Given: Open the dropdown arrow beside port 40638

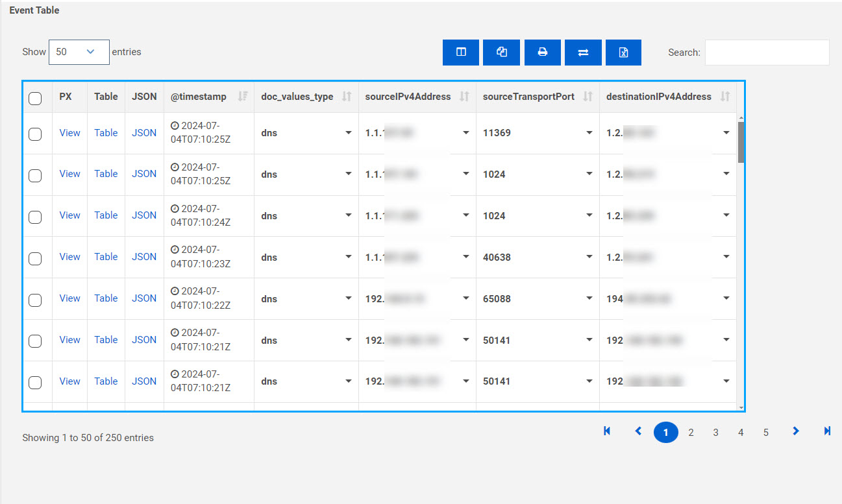Looking at the screenshot, I should pyautogui.click(x=589, y=258).
